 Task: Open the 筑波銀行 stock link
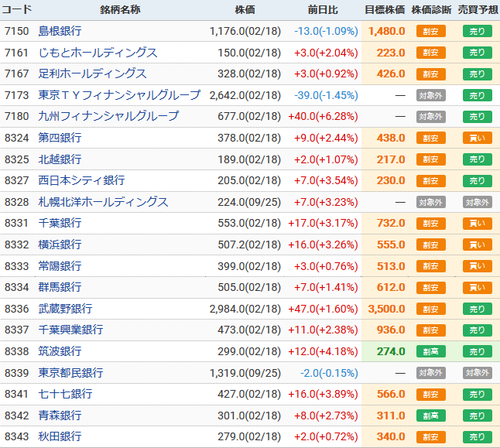60,352
